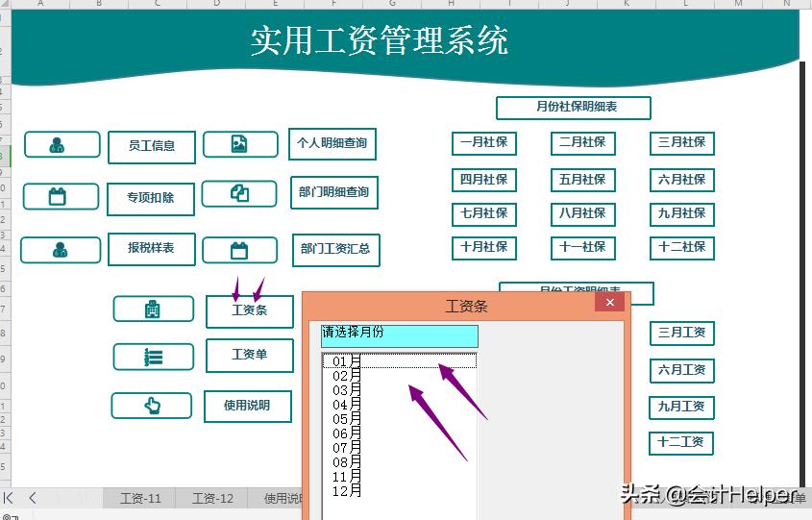Click the copy icon beside 部门明细查询

click(239, 193)
